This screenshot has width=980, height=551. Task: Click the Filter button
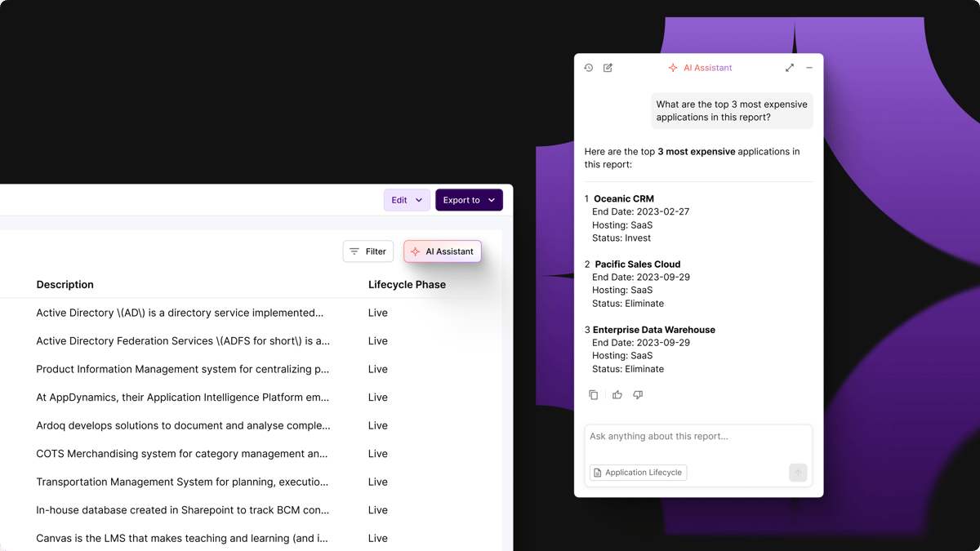coord(368,251)
